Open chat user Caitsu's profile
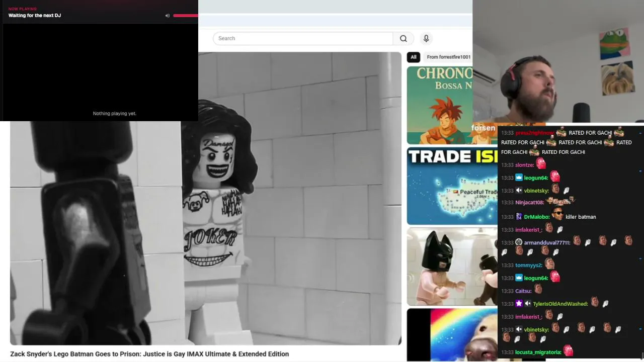 (523, 291)
